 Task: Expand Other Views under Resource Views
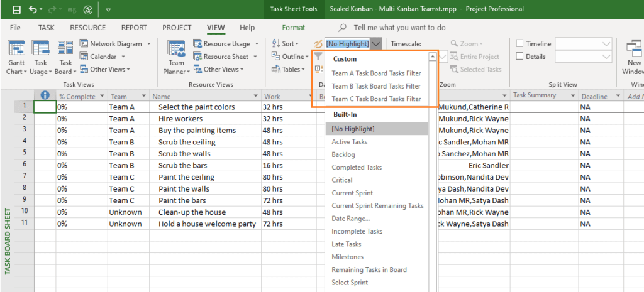(x=218, y=69)
